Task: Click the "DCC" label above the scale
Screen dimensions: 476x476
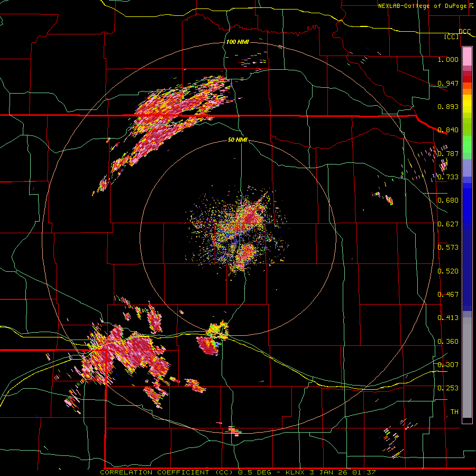Action: click(465, 32)
